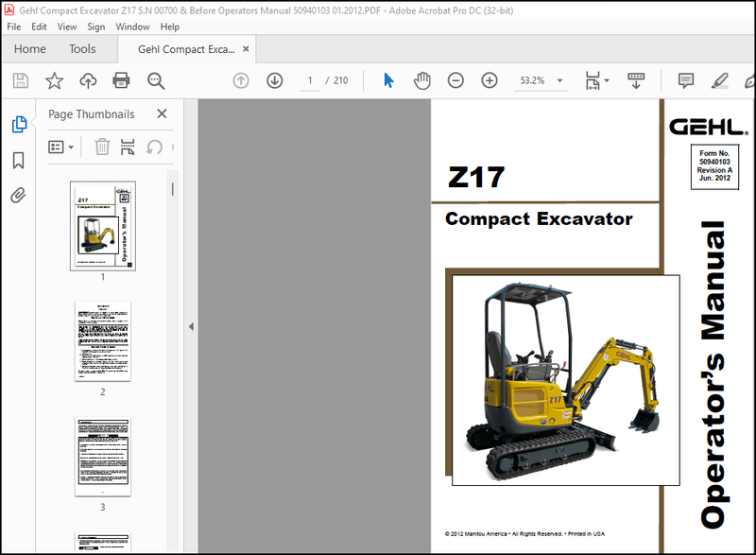Select the Hand tool
The image size is (756, 555).
point(422,80)
